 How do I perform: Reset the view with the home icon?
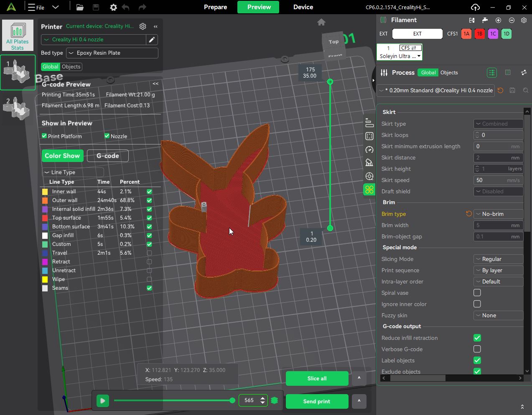tap(321, 22)
